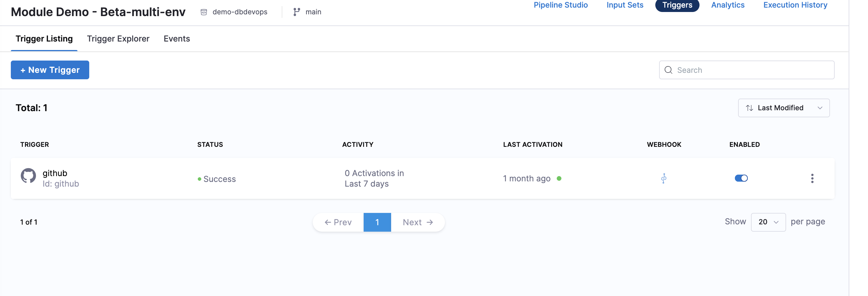Click the repository icon beside demo-dbdevops
The image size is (868, 296).
tap(204, 12)
